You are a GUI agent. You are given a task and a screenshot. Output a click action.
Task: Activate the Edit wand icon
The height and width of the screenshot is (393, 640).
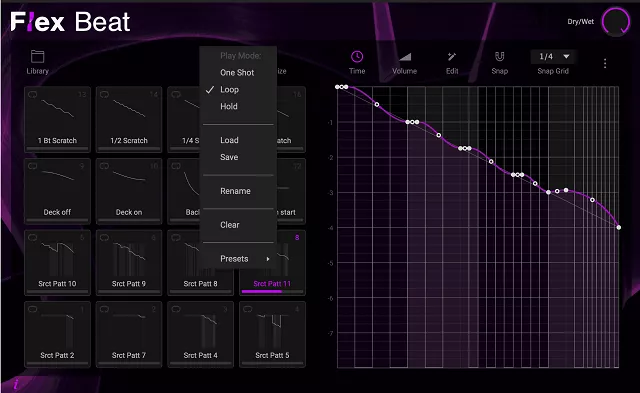click(x=452, y=57)
